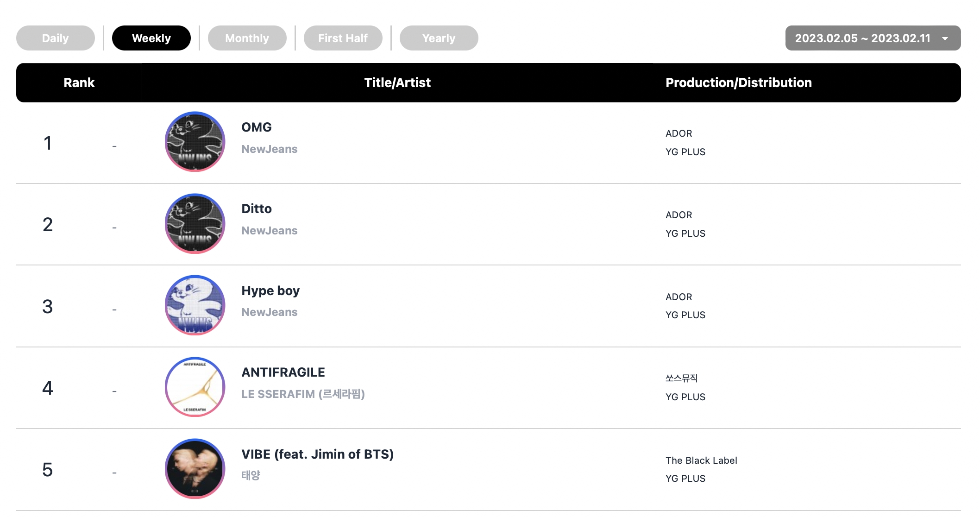Switch to the Yearly chart tab

tap(439, 38)
